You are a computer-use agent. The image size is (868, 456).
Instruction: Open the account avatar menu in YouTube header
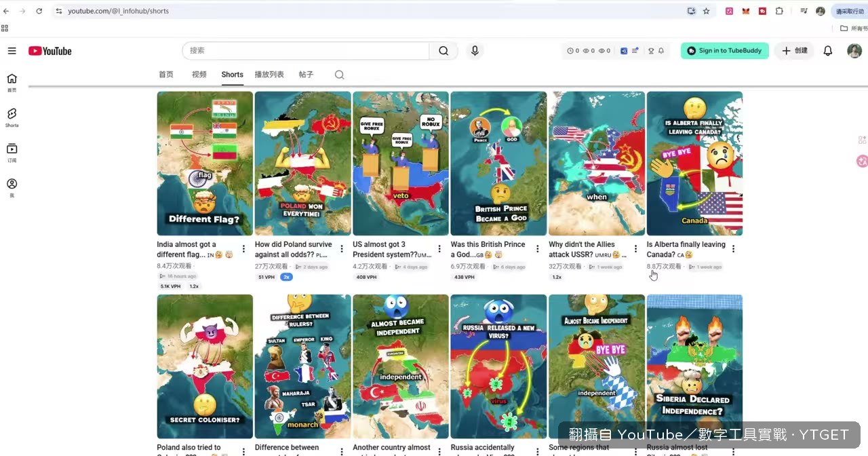(x=854, y=51)
